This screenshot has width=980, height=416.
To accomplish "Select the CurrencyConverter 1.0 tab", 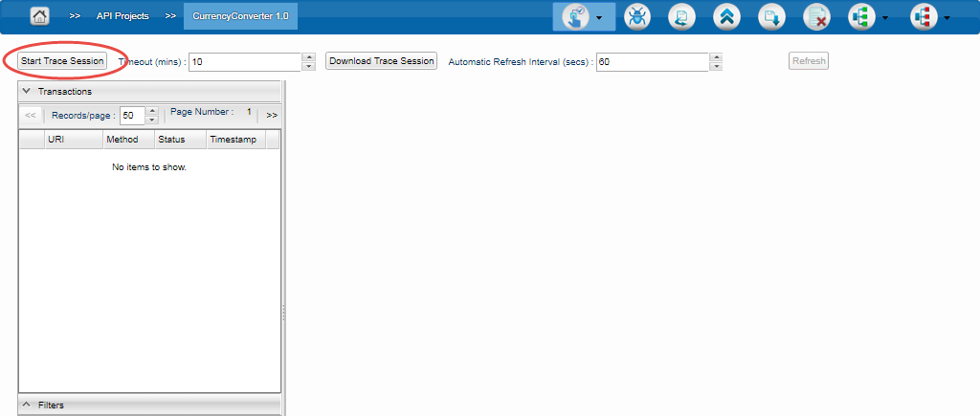I will tap(240, 16).
